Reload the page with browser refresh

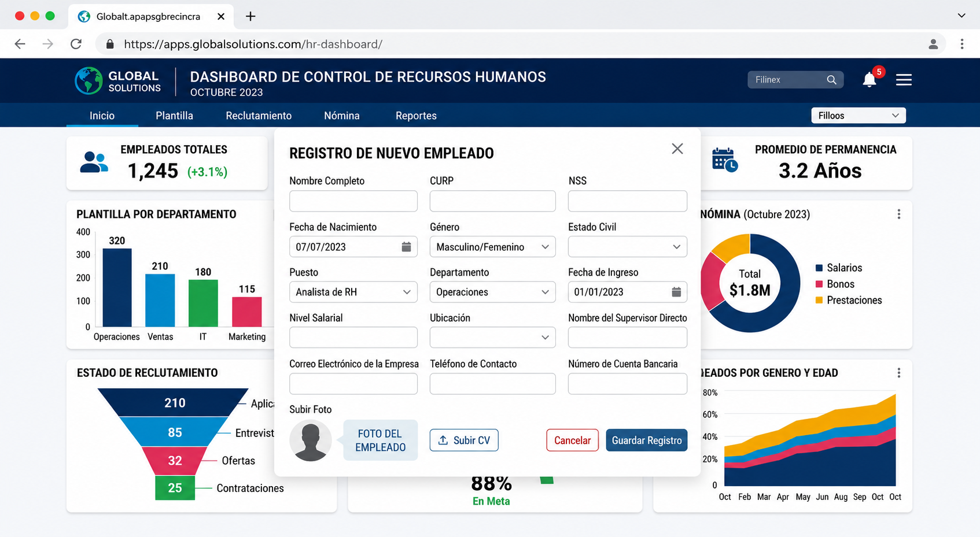coord(76,44)
